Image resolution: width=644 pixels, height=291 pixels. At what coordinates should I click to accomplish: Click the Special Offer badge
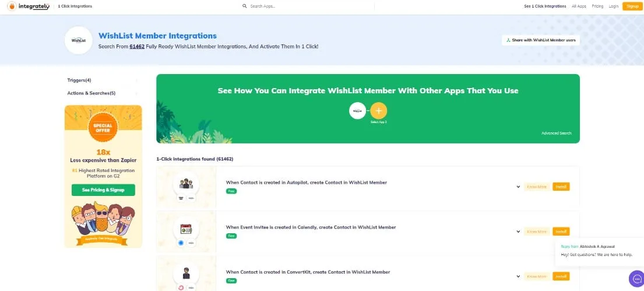pos(103,127)
